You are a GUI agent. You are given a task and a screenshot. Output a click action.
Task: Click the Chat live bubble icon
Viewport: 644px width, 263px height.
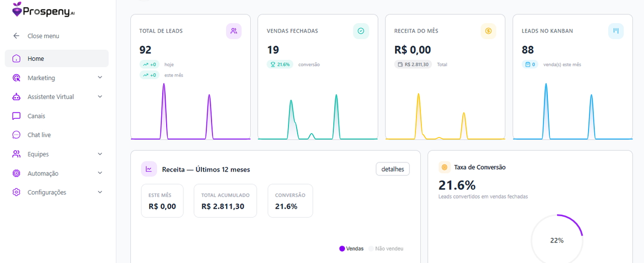17,135
